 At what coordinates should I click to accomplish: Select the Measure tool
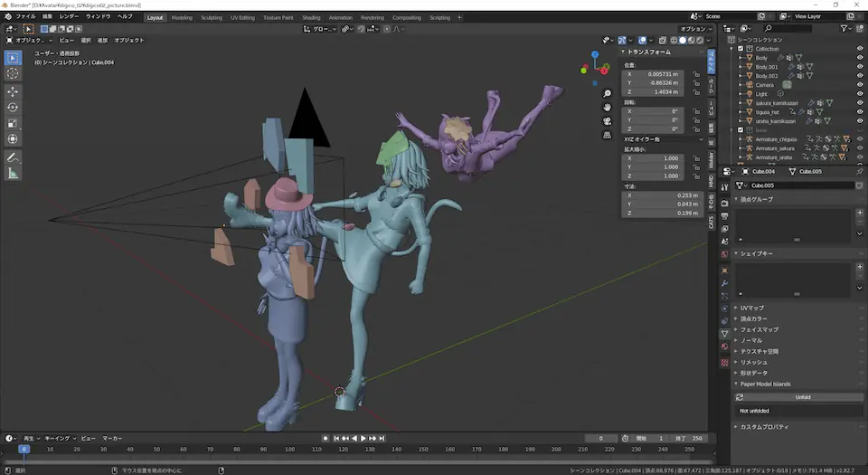pyautogui.click(x=13, y=173)
